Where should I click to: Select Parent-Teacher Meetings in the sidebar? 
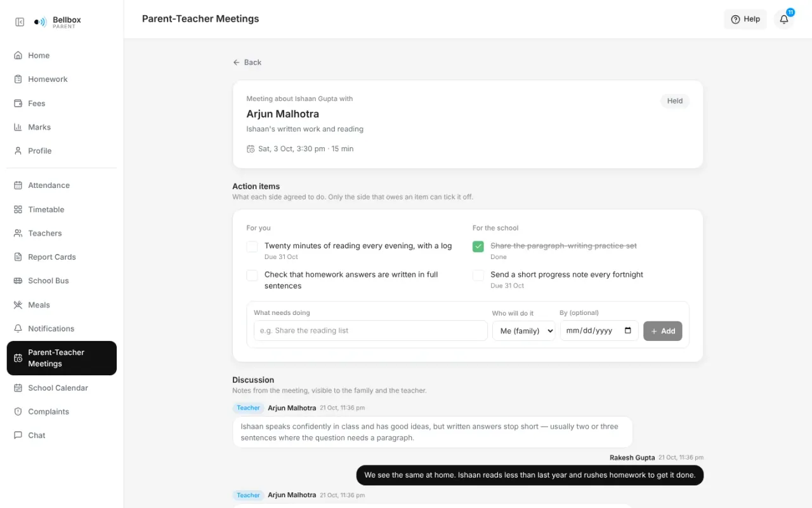pyautogui.click(x=62, y=358)
